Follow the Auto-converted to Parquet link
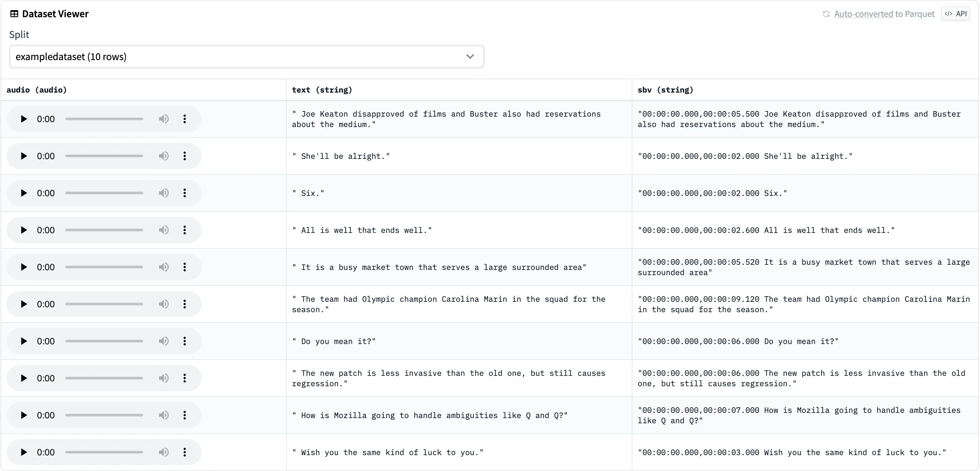The image size is (980, 471). point(884,14)
